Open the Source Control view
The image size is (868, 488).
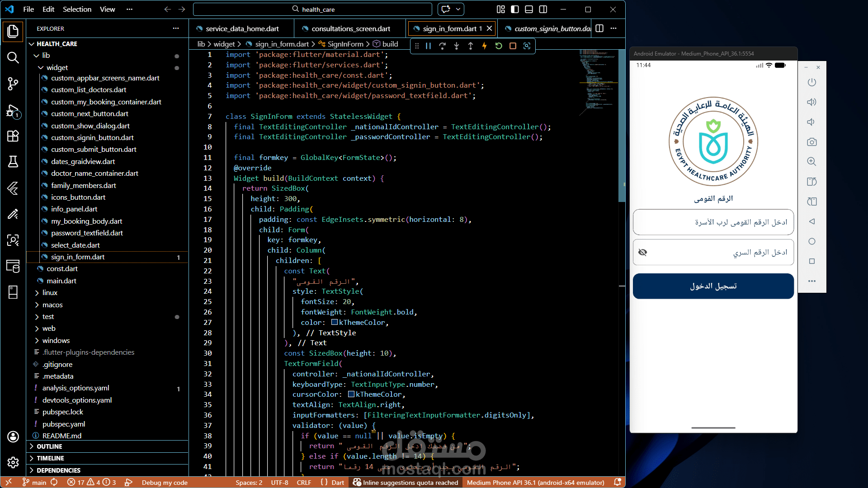click(x=13, y=84)
